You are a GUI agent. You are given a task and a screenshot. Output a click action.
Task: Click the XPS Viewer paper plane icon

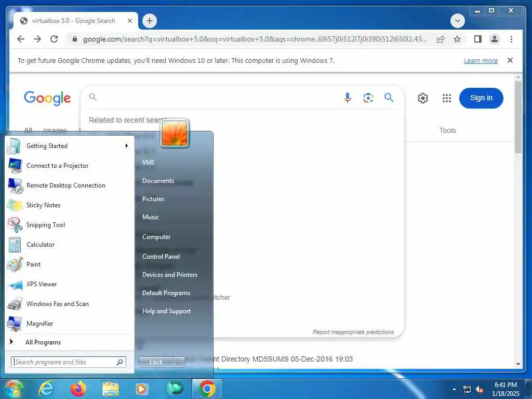tap(15, 284)
